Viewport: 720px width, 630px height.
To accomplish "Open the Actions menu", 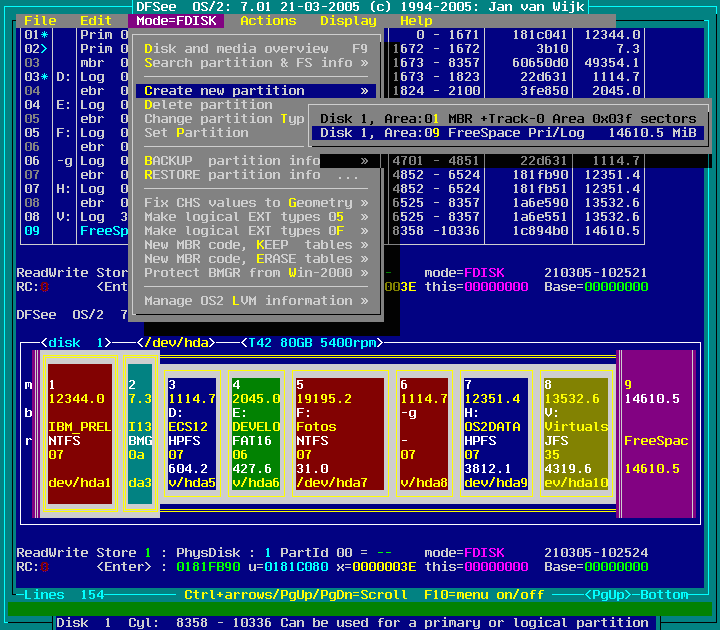I will (x=268, y=20).
